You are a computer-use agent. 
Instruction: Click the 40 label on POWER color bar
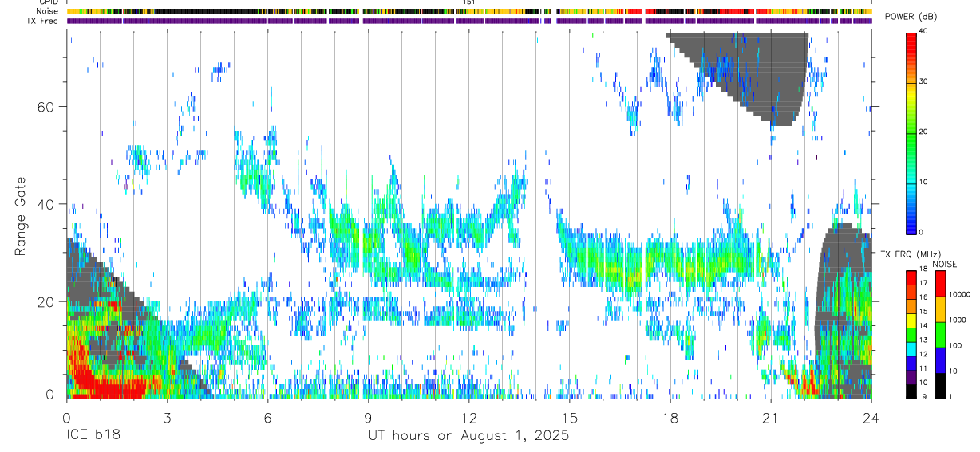click(x=922, y=32)
